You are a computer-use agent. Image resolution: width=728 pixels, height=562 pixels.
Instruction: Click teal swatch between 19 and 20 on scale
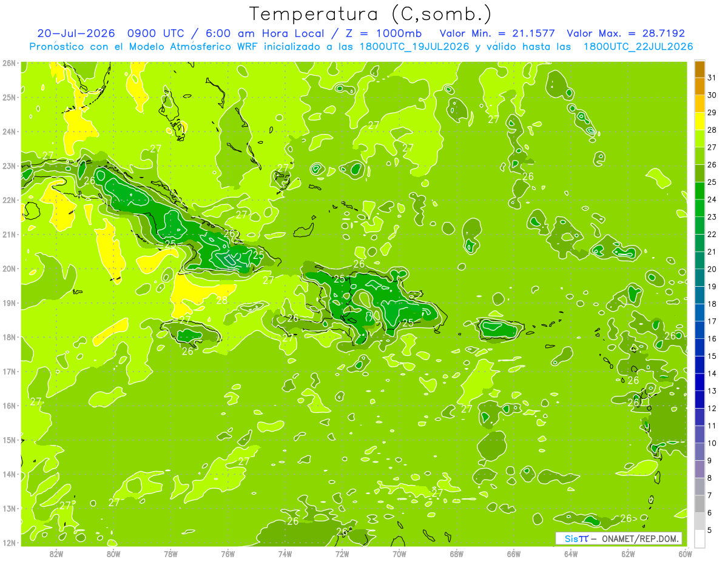point(699,278)
